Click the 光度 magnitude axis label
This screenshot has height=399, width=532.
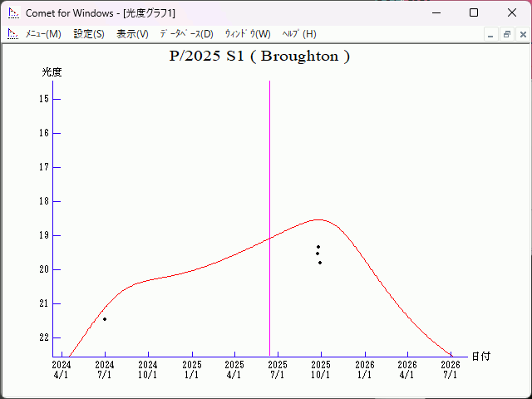click(52, 72)
